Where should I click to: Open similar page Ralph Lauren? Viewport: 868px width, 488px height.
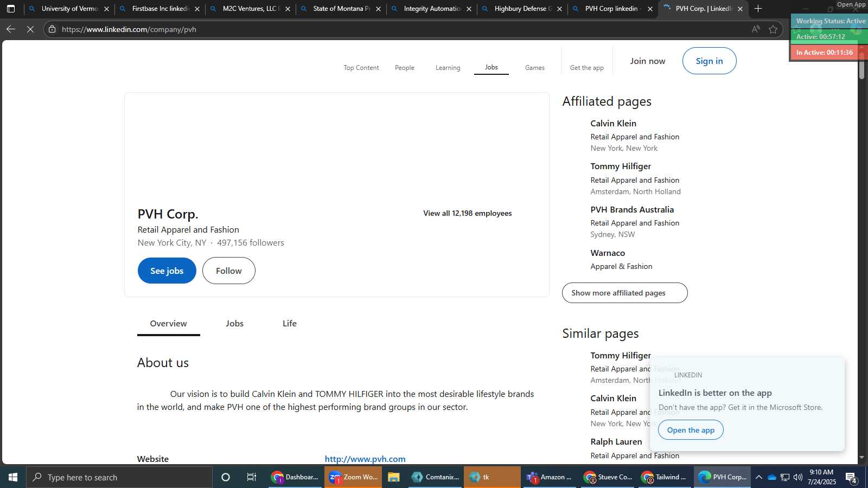(x=616, y=441)
